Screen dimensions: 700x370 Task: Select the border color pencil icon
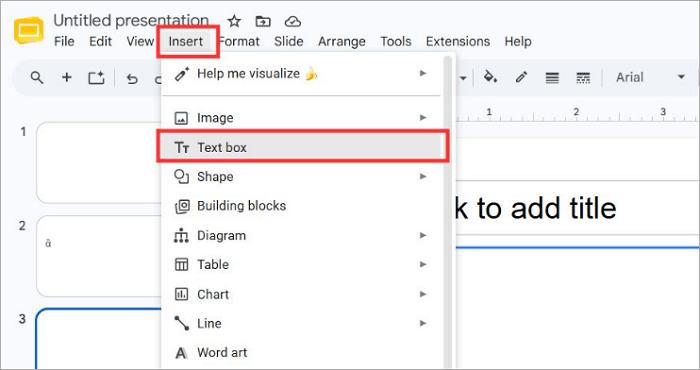point(521,78)
